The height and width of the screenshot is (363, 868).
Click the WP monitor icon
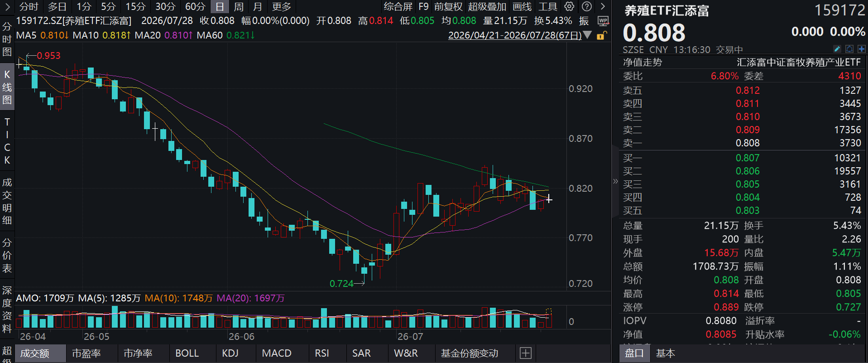tap(603, 21)
